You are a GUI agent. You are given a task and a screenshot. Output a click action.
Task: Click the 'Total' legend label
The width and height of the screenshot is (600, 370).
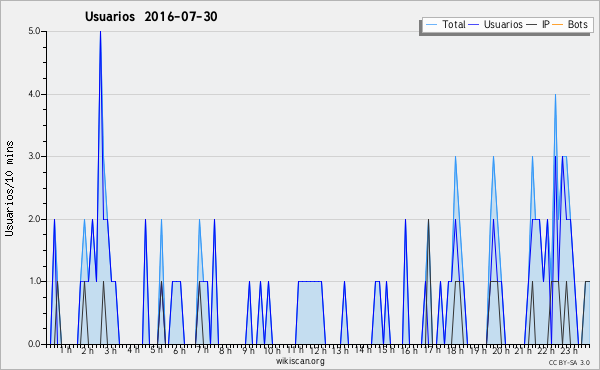pos(454,24)
